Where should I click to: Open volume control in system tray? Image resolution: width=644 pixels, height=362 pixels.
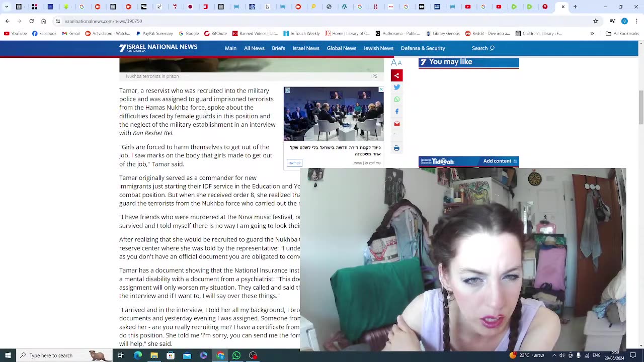[x=562, y=355]
